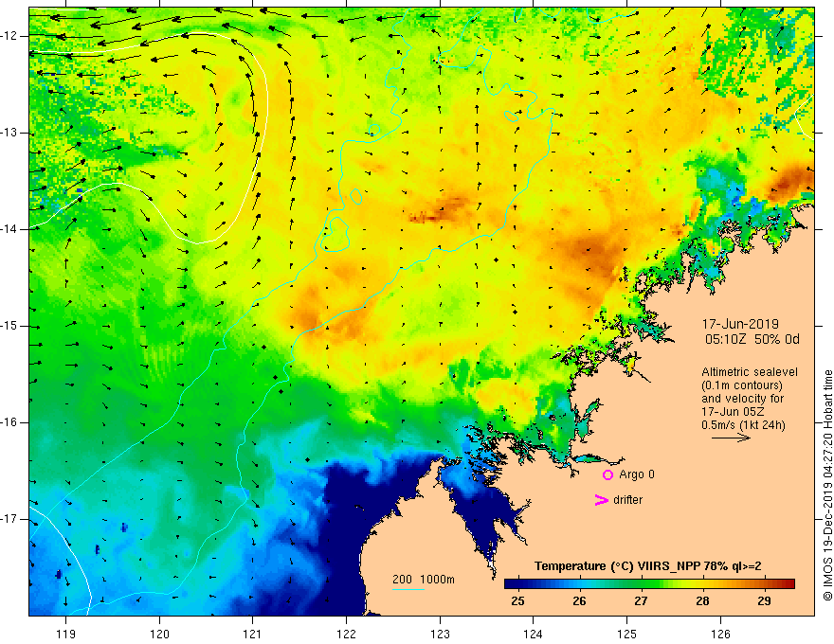Viewport: 834px width, 644px height.
Task: Click the -17 latitude axis label
Action: click(10, 519)
